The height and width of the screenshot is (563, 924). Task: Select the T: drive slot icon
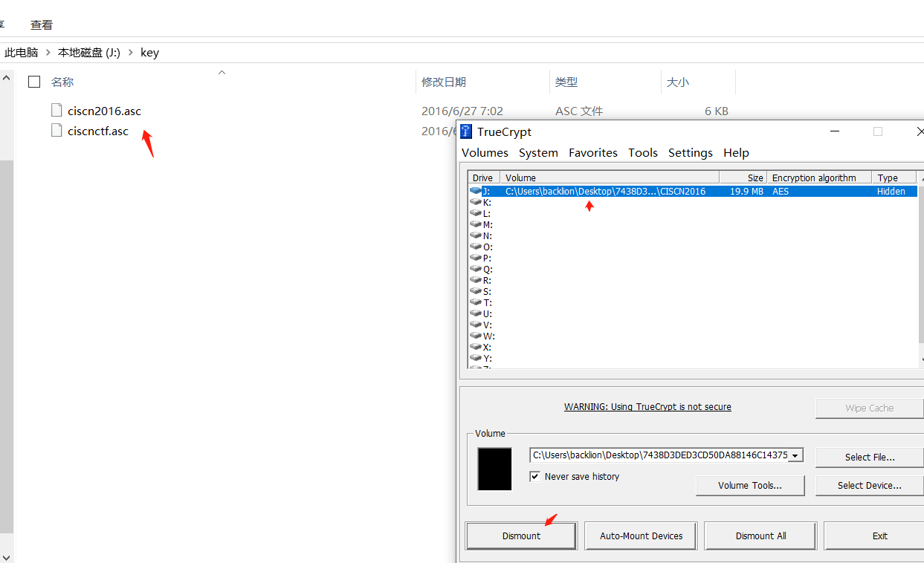[x=476, y=302]
